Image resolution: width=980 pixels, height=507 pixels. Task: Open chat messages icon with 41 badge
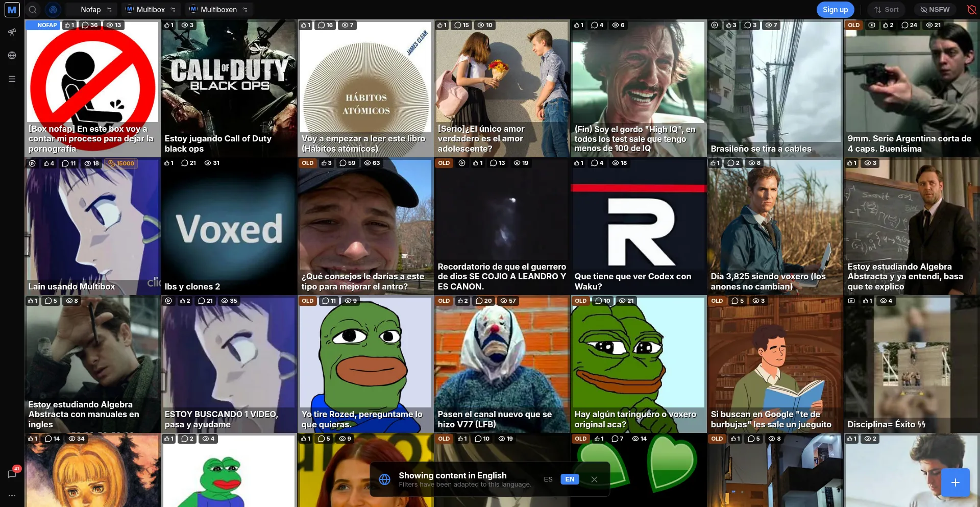tap(12, 474)
